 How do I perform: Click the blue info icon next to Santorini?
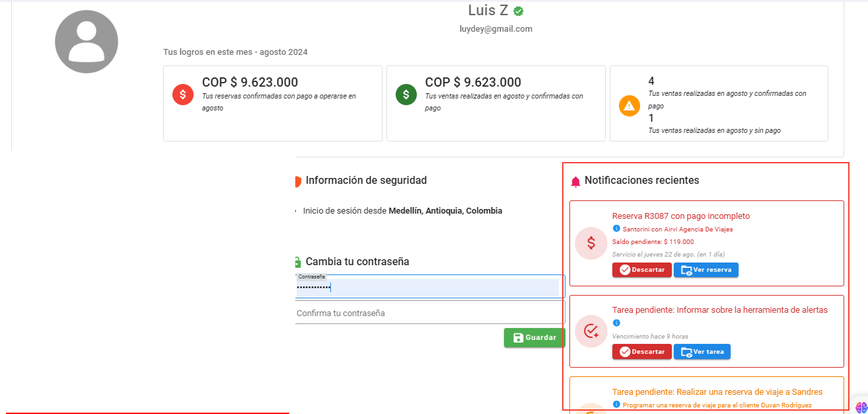(616, 228)
